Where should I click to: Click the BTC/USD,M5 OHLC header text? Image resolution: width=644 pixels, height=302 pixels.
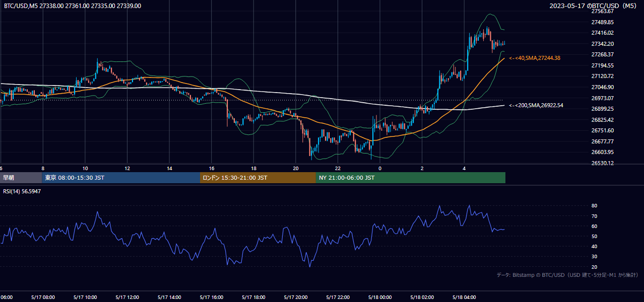[73, 6]
